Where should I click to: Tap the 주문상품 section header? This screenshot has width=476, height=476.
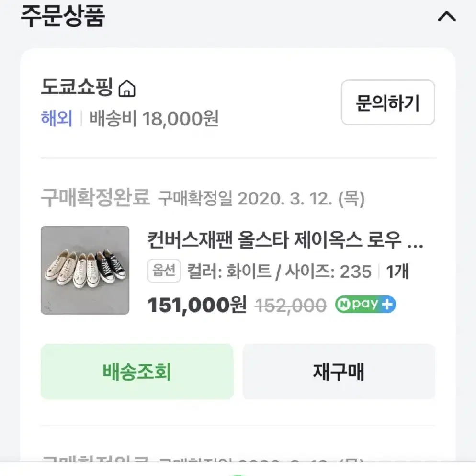tap(63, 16)
